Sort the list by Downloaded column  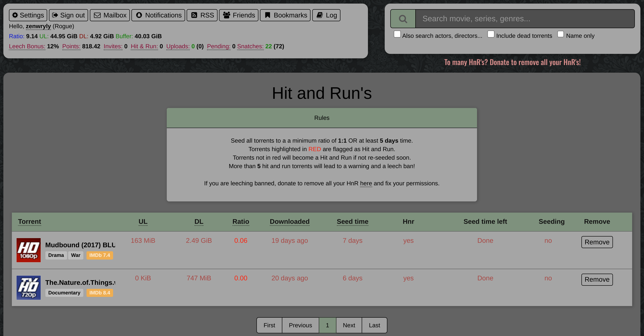289,222
